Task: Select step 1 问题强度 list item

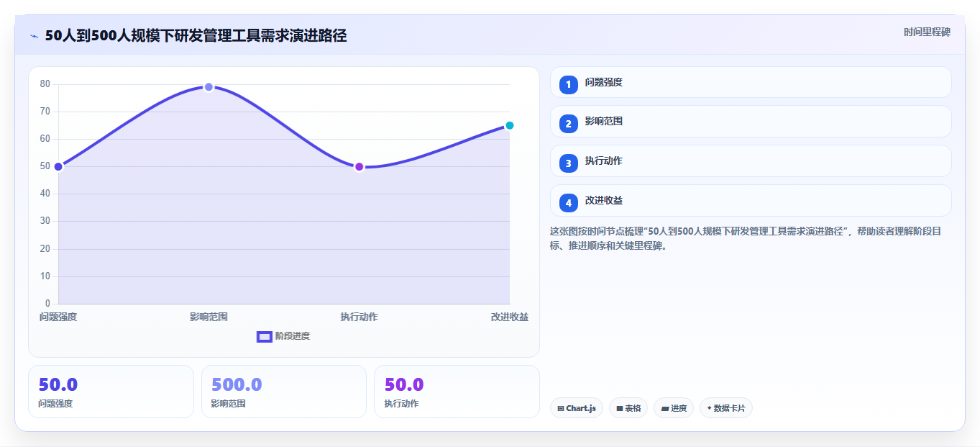Action: pos(751,83)
